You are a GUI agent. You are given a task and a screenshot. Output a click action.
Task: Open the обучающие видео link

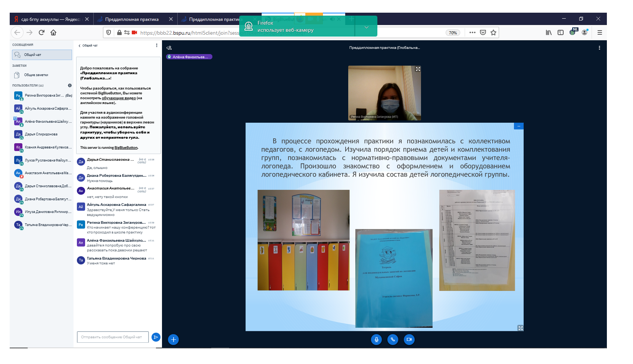tap(119, 98)
